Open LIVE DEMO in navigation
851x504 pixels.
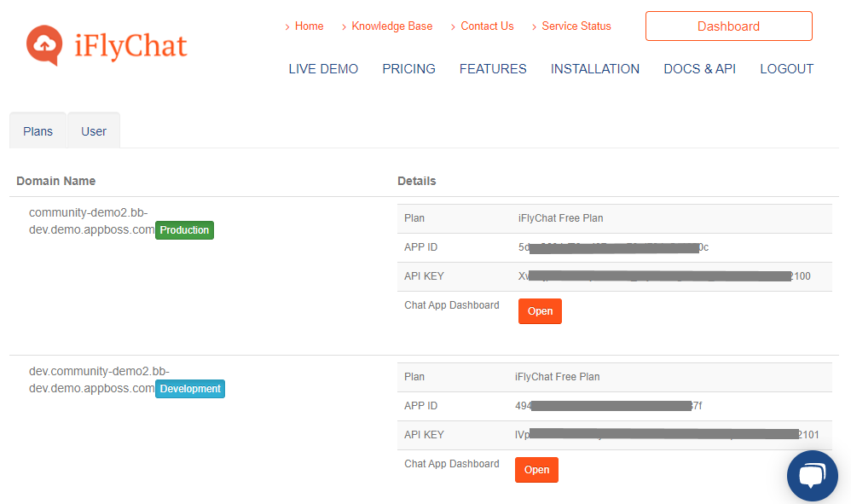323,69
